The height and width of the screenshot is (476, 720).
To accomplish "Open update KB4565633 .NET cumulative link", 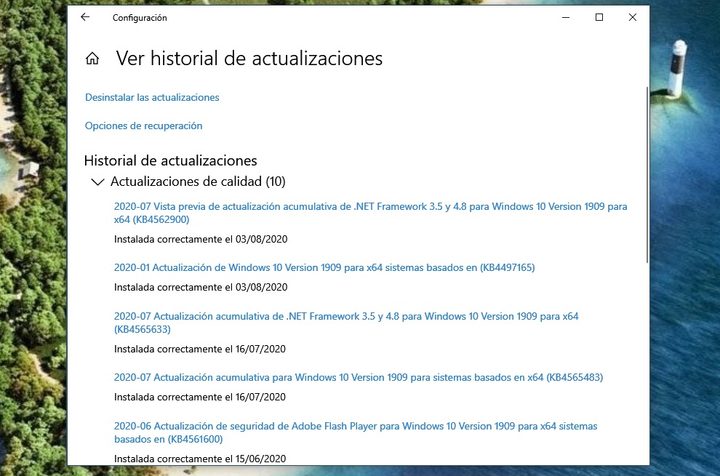I will pyautogui.click(x=346, y=323).
